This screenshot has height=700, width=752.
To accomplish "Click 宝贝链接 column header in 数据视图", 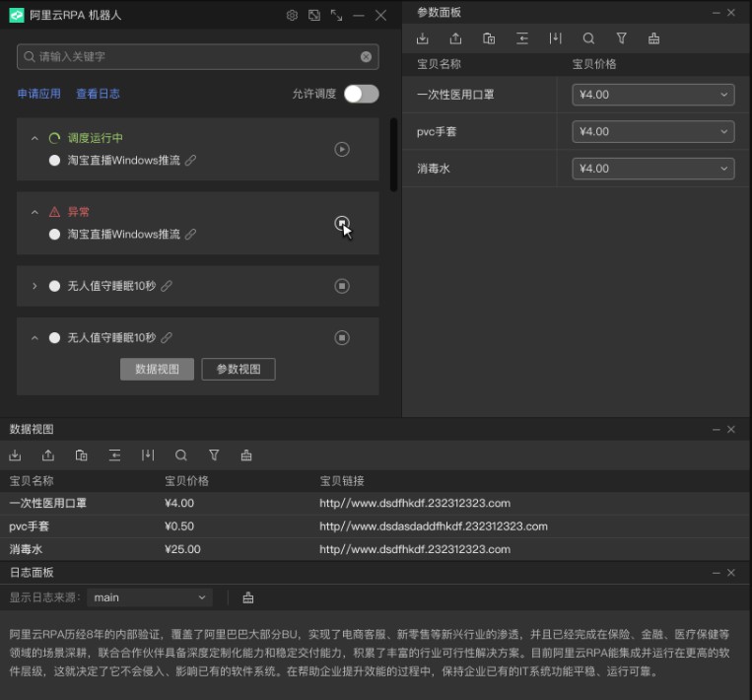I will click(x=342, y=481).
